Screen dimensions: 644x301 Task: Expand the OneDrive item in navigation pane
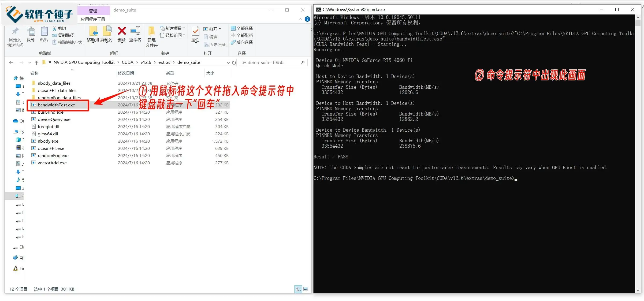tap(18, 121)
